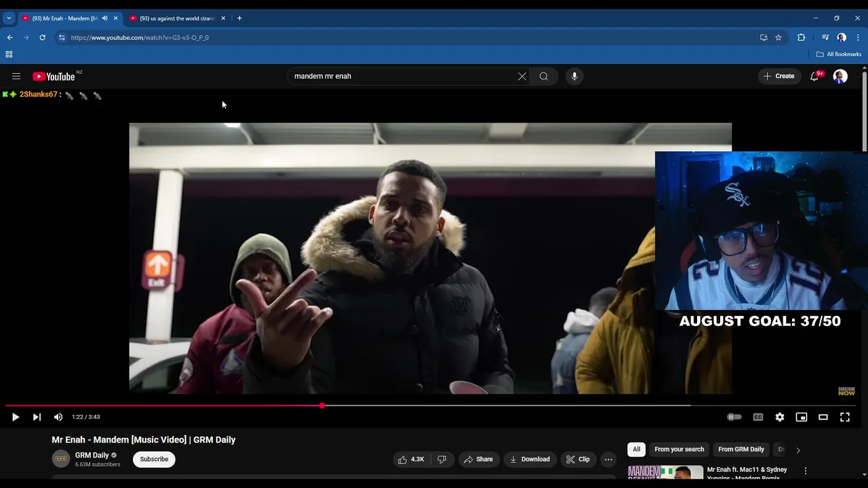Click the 6.63M subscribers text
The width and height of the screenshot is (868, 488).
pyautogui.click(x=98, y=465)
